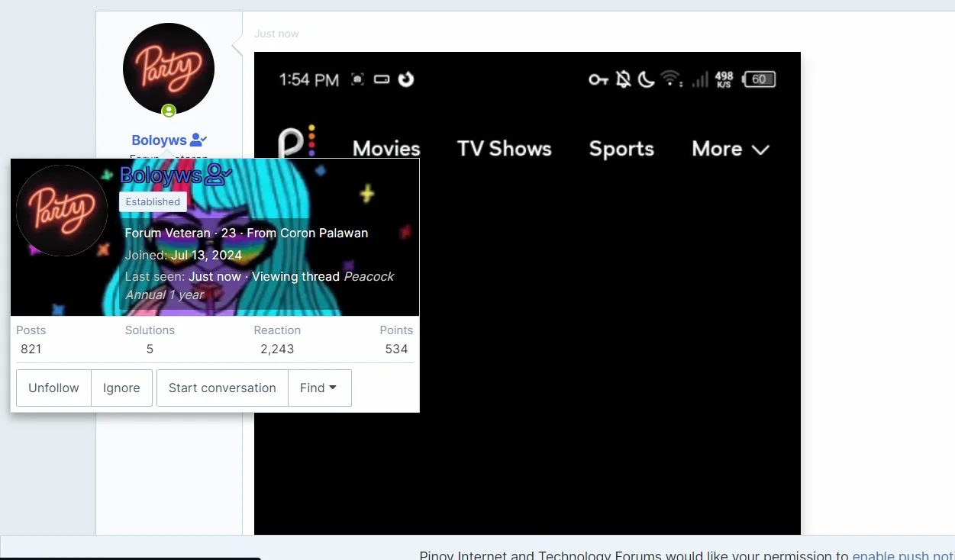
Task: Click the 1:54 PM clock text
Action: coord(309,79)
